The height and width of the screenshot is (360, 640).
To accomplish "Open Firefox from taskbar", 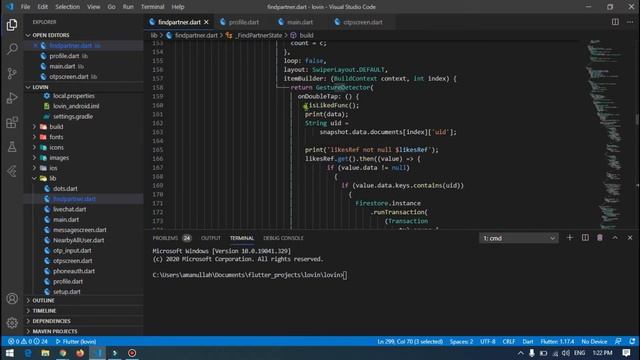I will 80,353.
